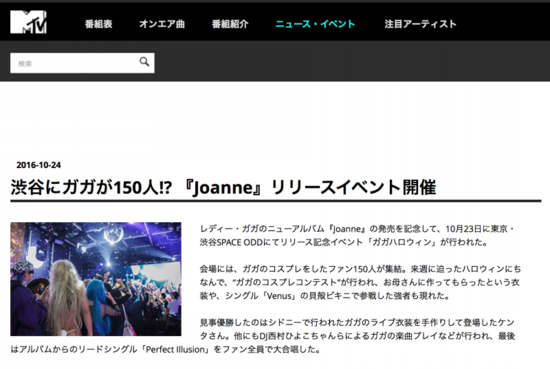Click the dark gray search bar strip
The height and width of the screenshot is (369, 550).
[x=351, y=61]
